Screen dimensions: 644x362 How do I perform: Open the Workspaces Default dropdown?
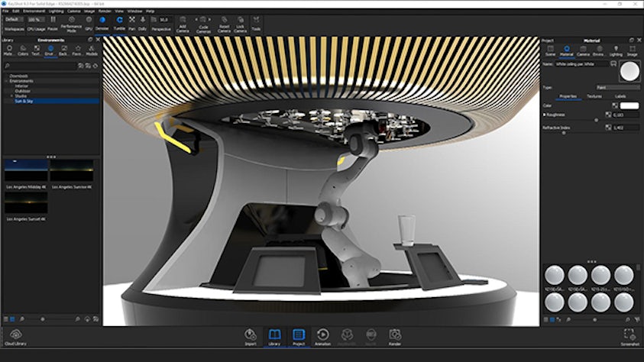click(14, 19)
